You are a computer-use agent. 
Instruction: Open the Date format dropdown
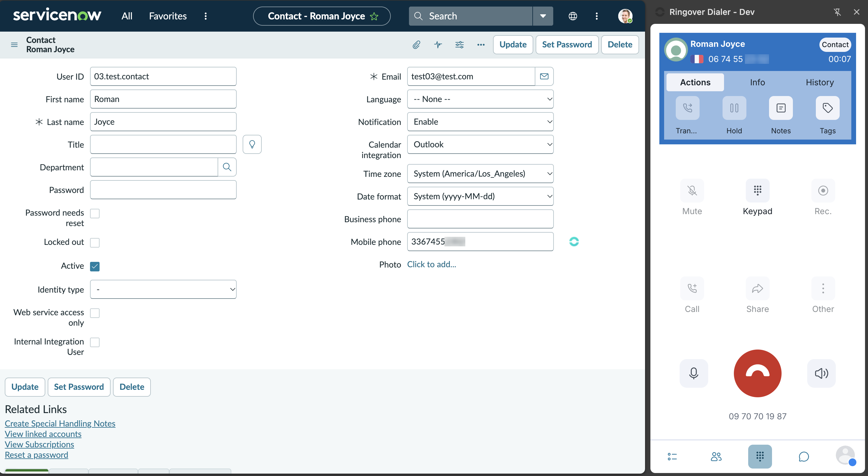point(480,196)
